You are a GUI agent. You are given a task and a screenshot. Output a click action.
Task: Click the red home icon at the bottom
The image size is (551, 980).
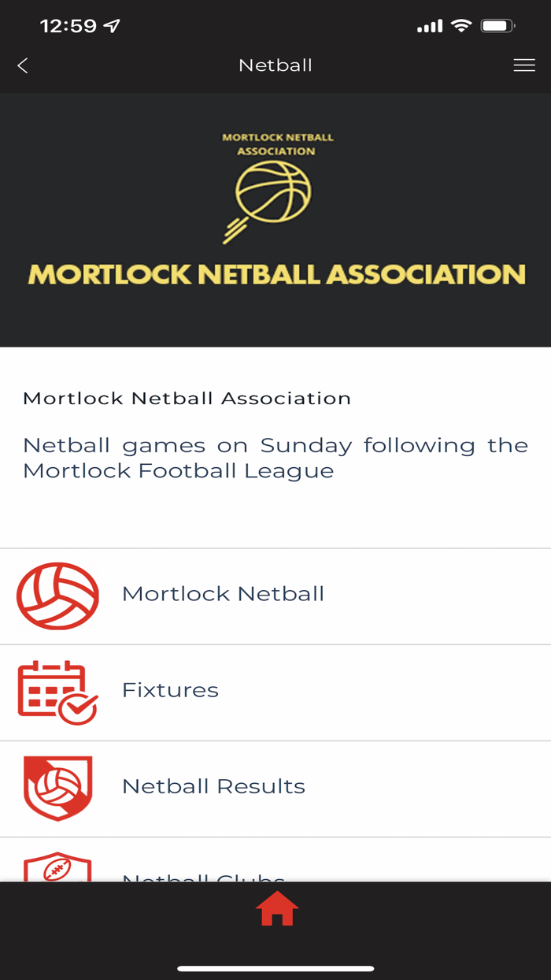click(275, 909)
